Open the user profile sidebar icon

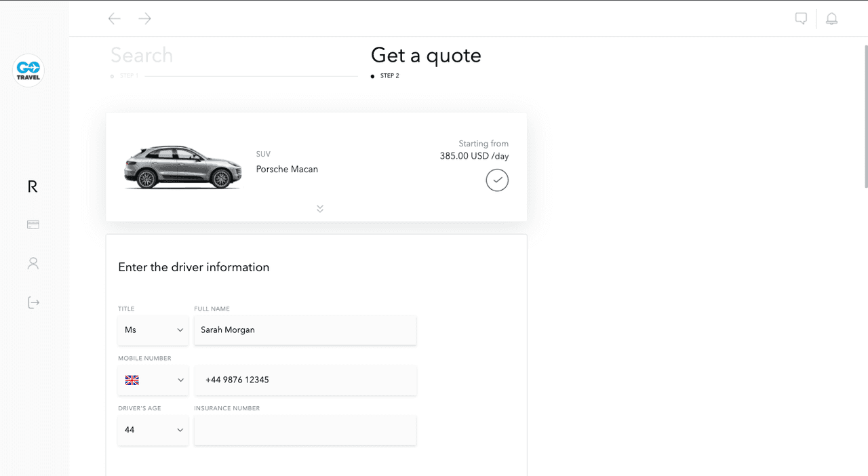[x=33, y=263]
